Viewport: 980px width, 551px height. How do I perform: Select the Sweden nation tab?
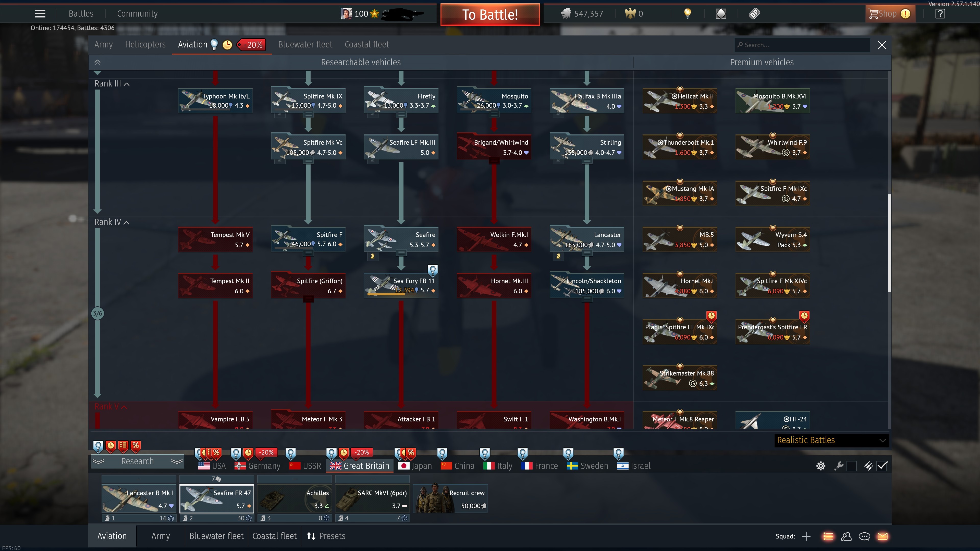pos(587,466)
